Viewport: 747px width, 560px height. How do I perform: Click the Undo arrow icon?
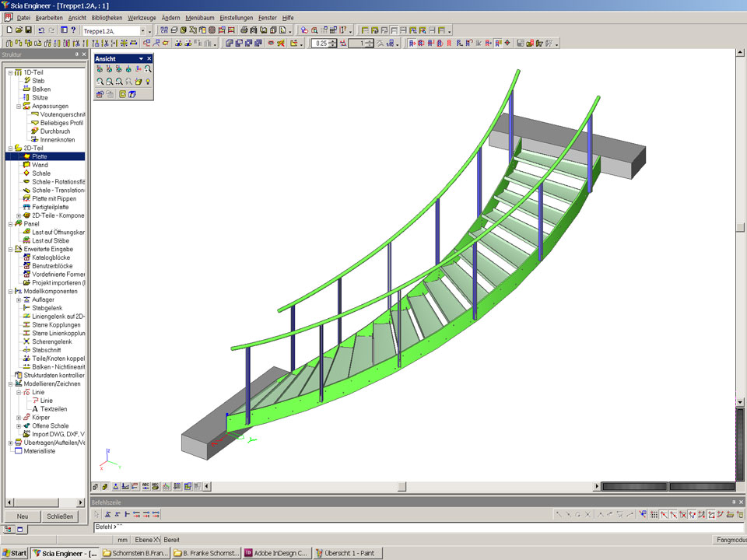tap(41, 30)
